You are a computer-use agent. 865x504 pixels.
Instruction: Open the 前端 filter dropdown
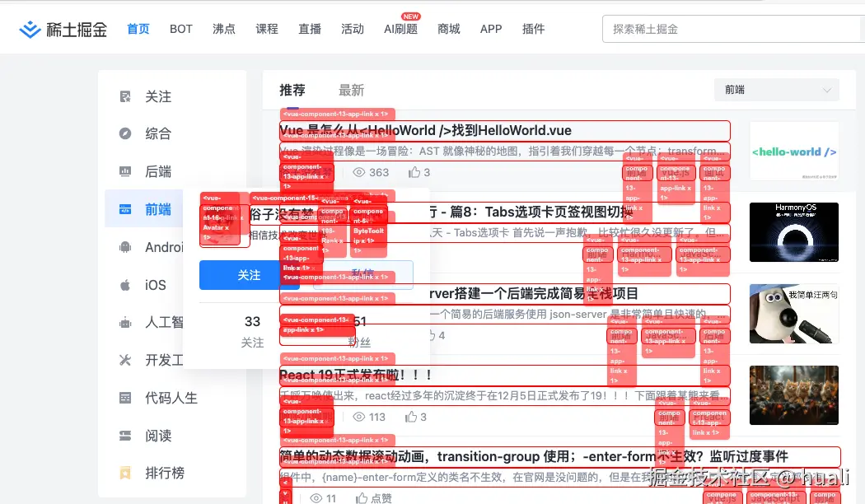[x=775, y=89]
